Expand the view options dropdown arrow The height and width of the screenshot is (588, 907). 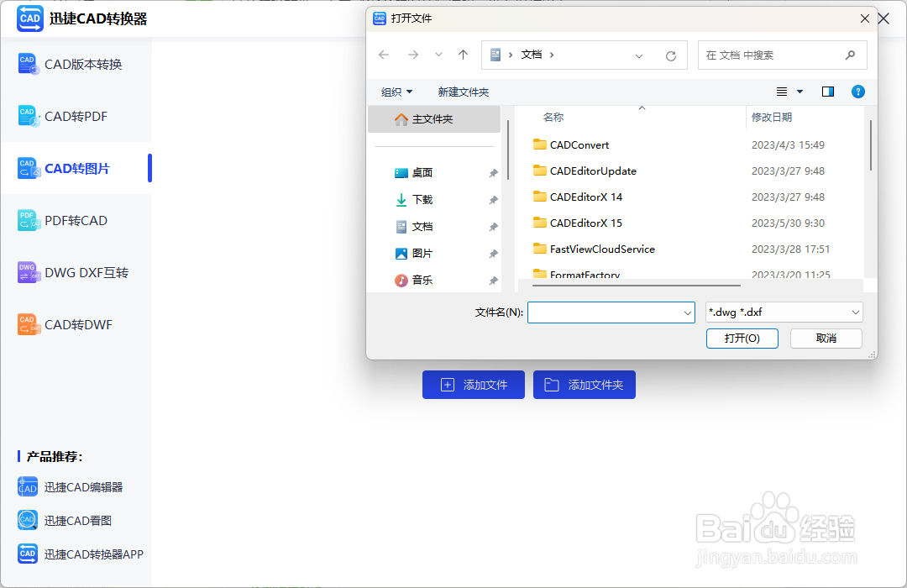point(800,92)
